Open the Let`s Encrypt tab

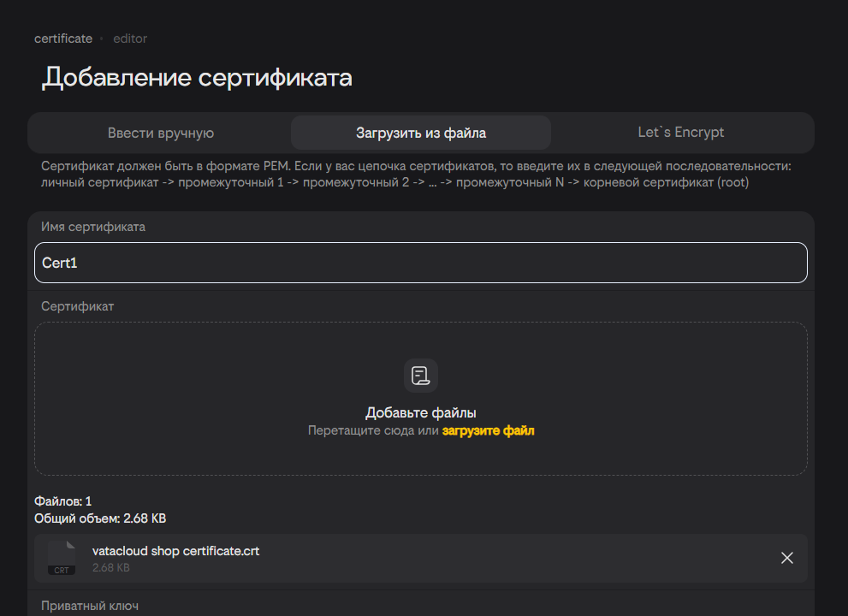tap(681, 133)
